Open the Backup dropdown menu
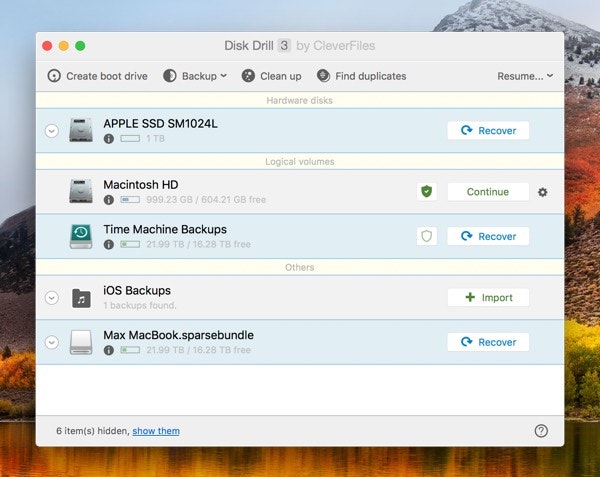 (195, 76)
